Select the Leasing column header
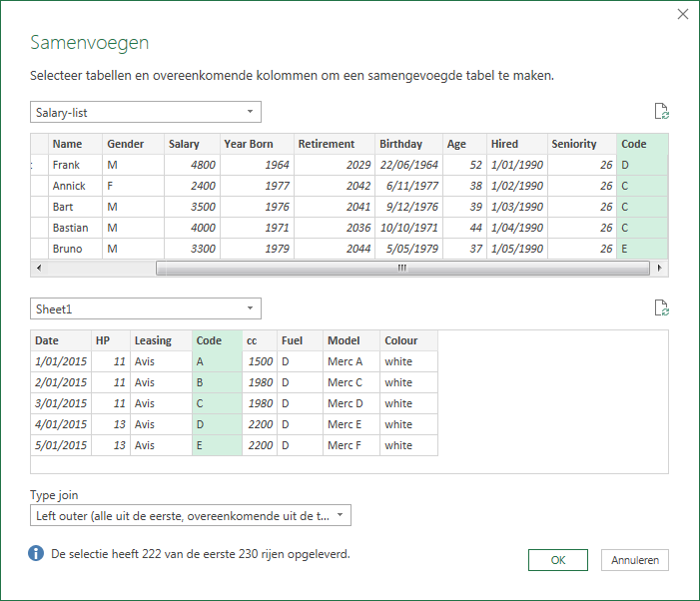Image resolution: width=700 pixels, height=601 pixels. pos(160,340)
